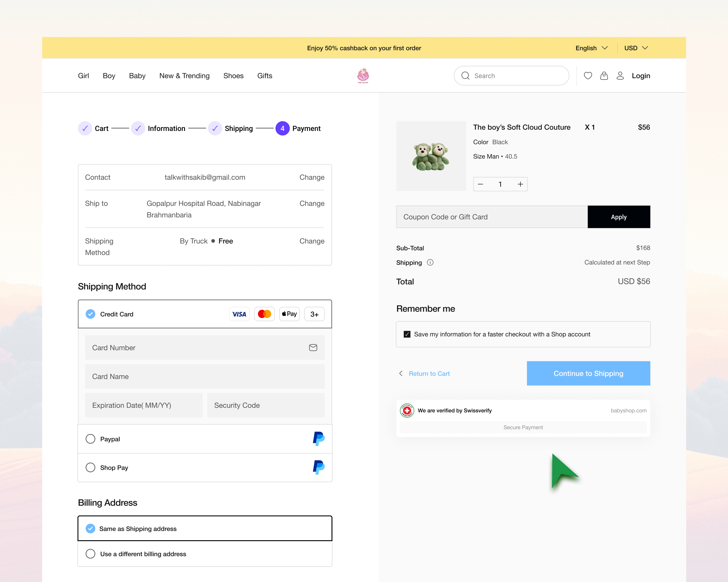Open the shopping bag icon
The height and width of the screenshot is (582, 728).
(x=604, y=75)
